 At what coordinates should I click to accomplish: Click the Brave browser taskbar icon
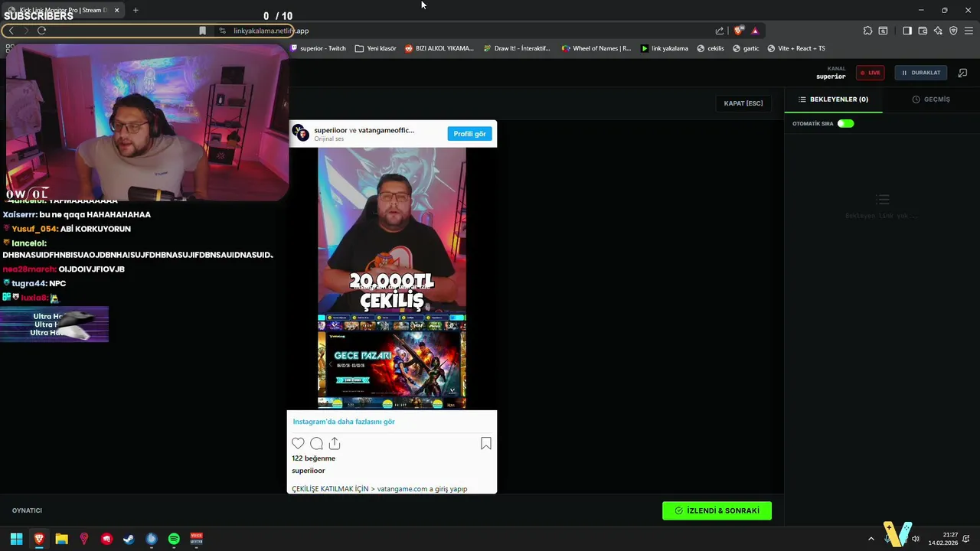[x=39, y=539]
